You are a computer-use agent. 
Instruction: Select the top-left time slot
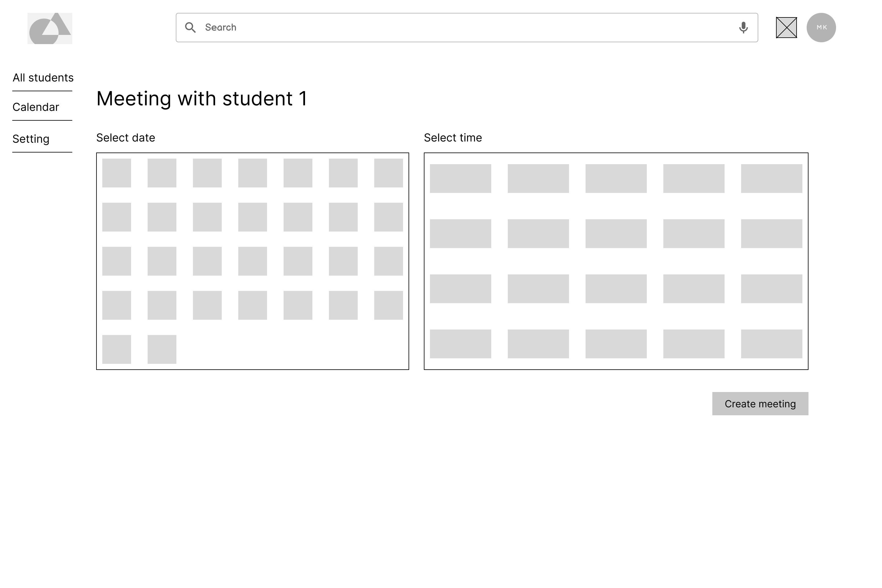(x=460, y=179)
